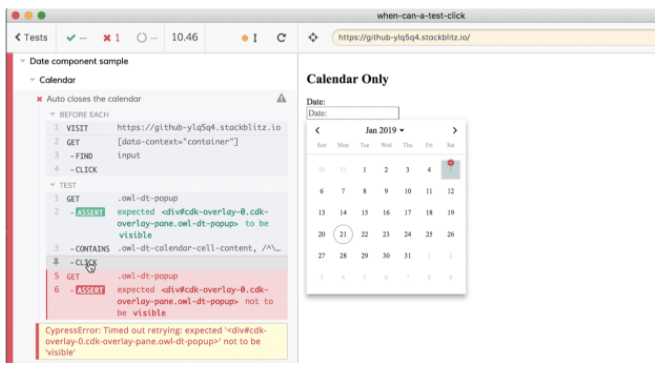Select the VISIT command row

(x=167, y=128)
